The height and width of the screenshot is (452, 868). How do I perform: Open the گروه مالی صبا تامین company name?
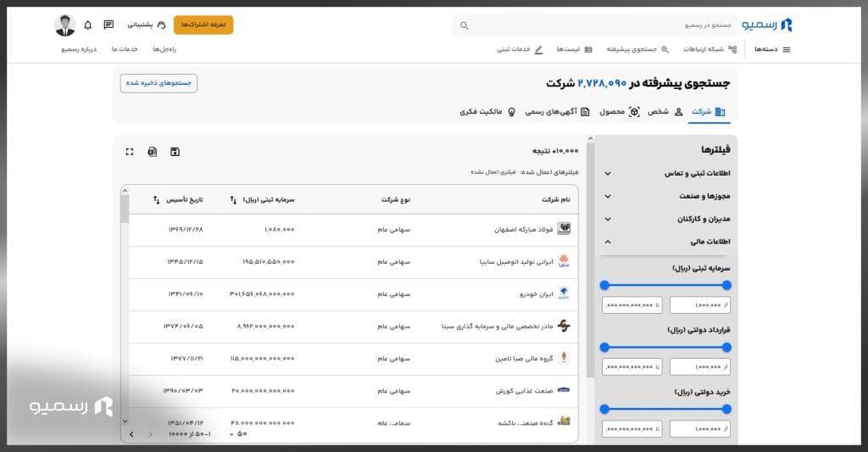point(524,359)
